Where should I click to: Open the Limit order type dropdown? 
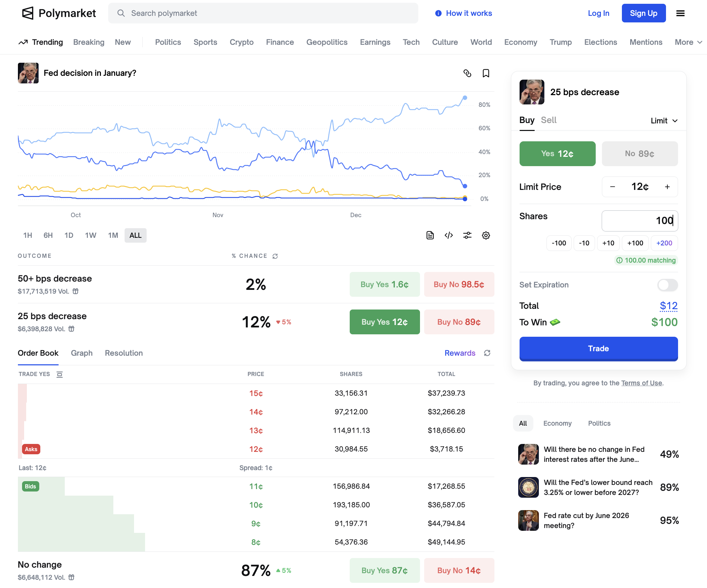(664, 121)
